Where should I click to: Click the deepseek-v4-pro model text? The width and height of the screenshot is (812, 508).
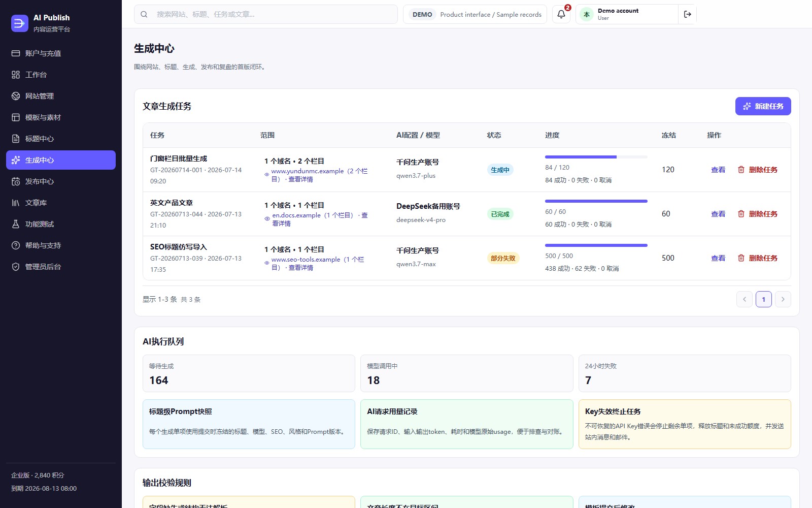pos(421,220)
